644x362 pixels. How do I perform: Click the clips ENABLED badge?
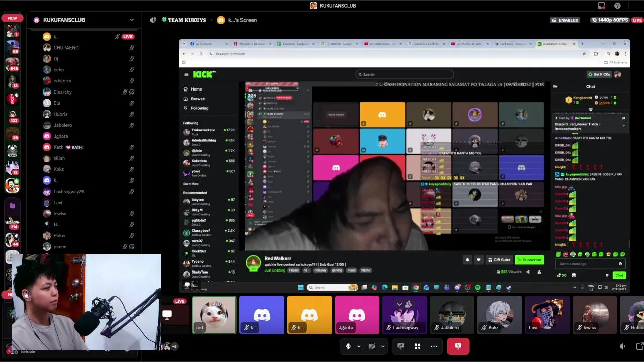click(566, 20)
